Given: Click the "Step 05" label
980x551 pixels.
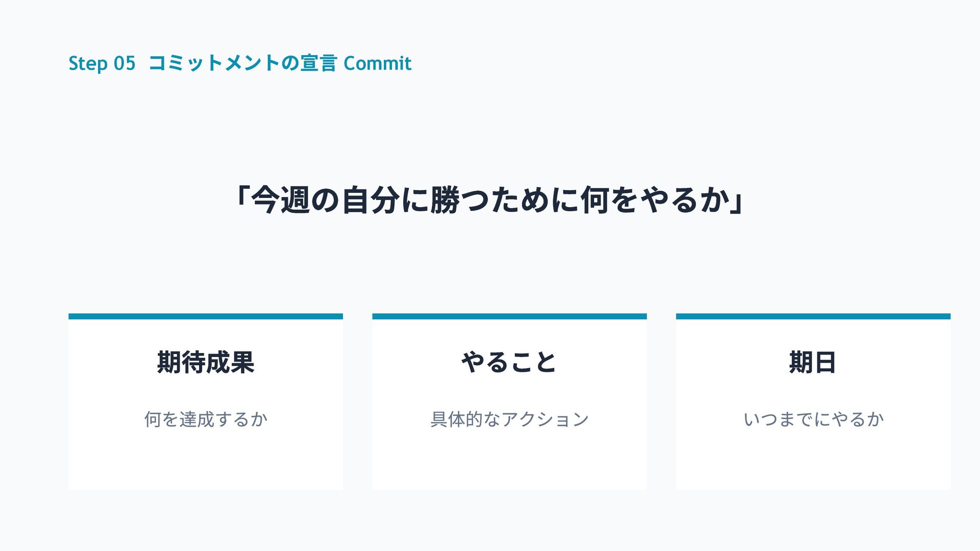Looking at the screenshot, I should [102, 64].
